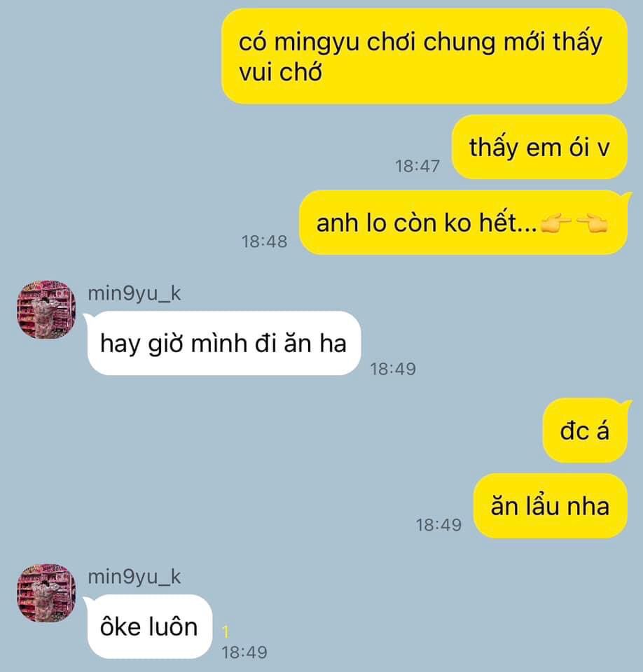Viewport: 643px width, 672px height.
Task: Click the yellow unread count "1"
Action: [x=226, y=631]
